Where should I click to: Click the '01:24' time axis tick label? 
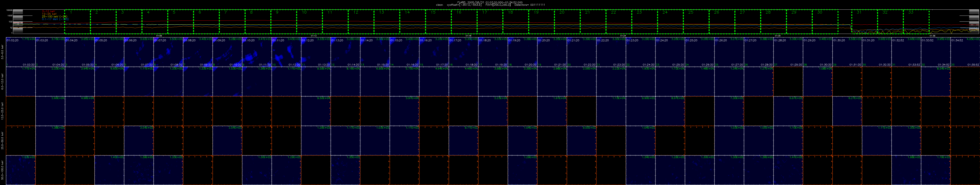pyautogui.click(x=623, y=35)
